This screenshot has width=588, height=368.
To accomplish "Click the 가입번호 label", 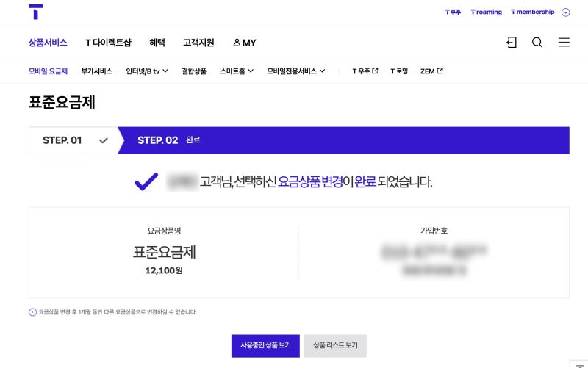I will (434, 231).
